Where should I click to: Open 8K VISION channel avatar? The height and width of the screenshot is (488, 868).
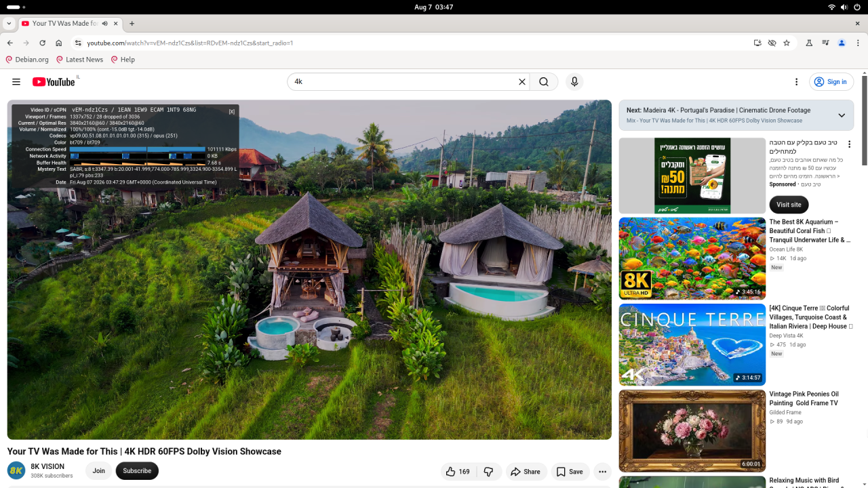pyautogui.click(x=16, y=471)
